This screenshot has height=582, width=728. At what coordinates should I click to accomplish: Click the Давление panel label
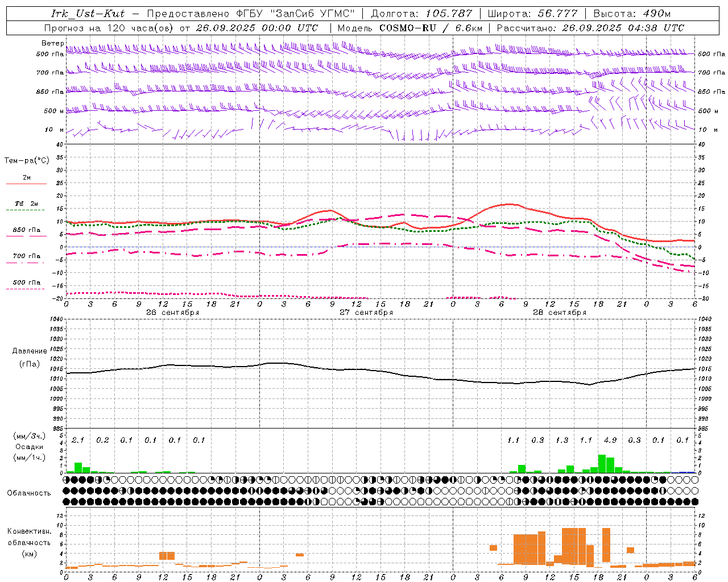click(x=30, y=351)
